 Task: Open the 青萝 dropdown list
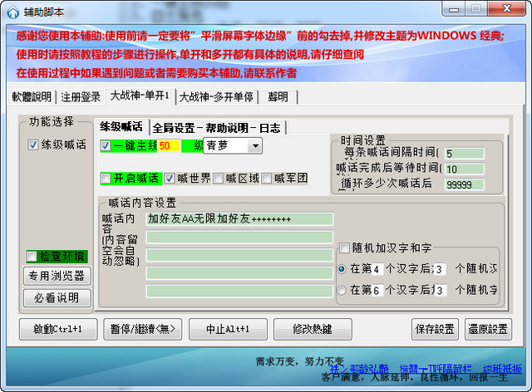(x=255, y=146)
